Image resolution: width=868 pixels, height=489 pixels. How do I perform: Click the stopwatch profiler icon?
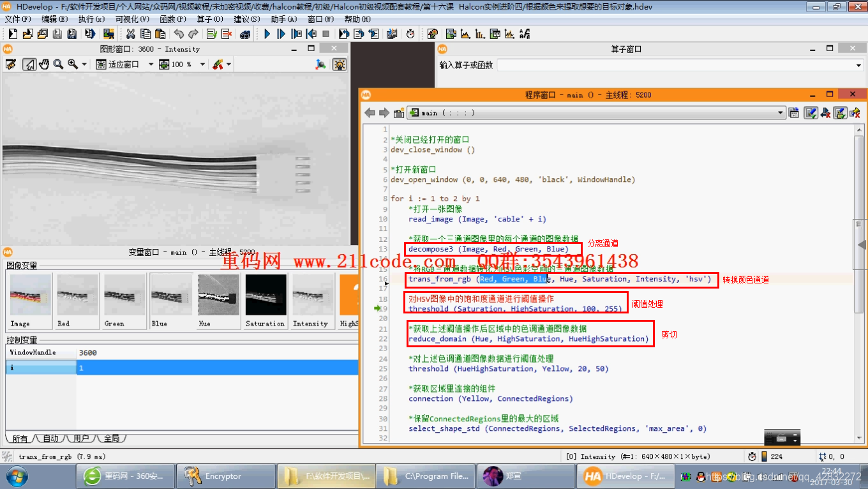(410, 34)
